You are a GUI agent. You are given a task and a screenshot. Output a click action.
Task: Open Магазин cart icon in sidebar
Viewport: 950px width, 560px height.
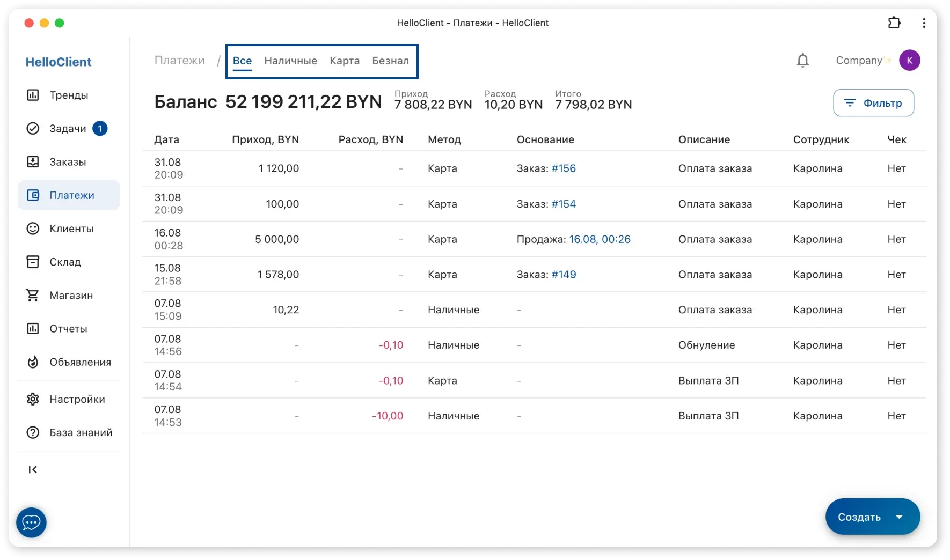(33, 295)
